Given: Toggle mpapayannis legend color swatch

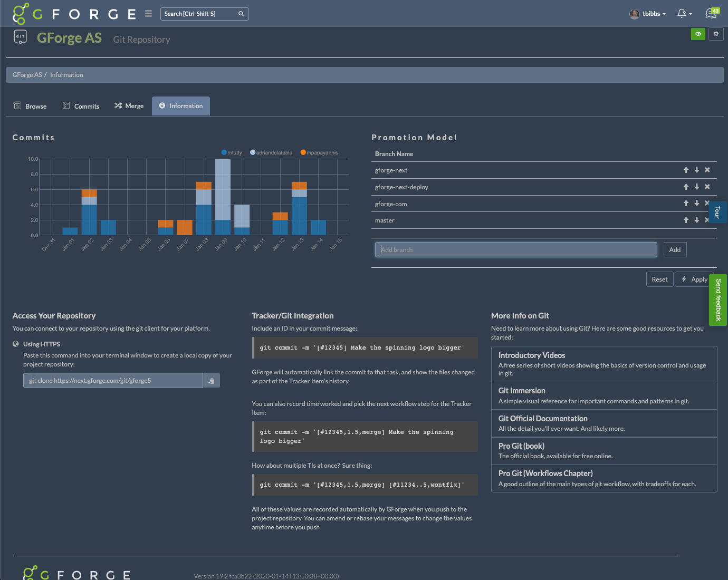Looking at the screenshot, I should [303, 152].
